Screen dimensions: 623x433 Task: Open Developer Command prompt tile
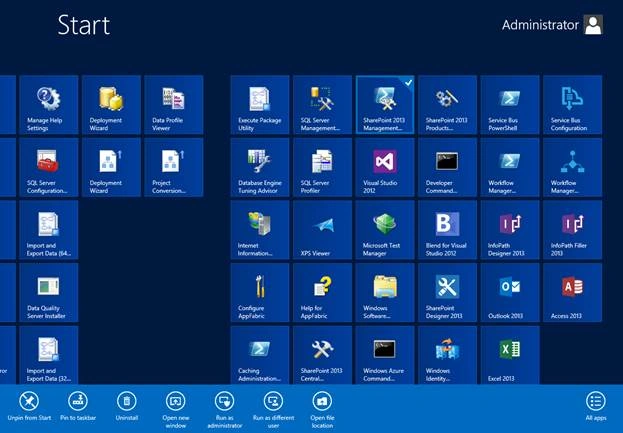click(447, 167)
